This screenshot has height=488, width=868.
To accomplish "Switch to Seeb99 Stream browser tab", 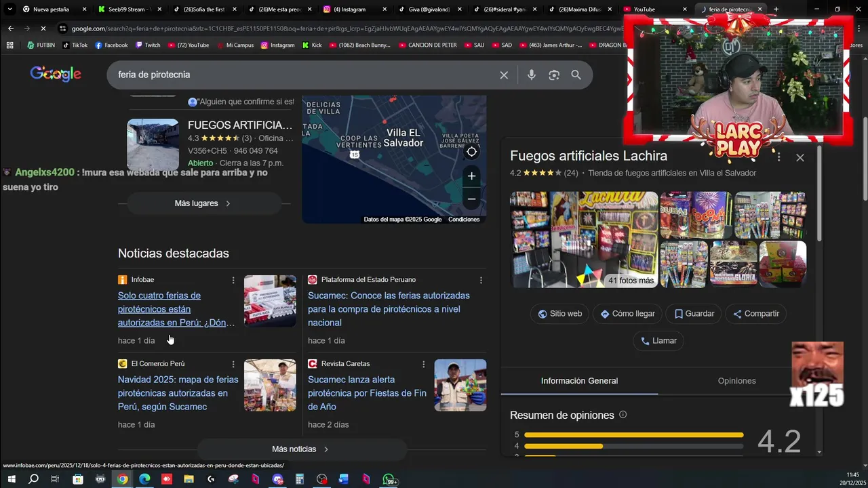I will click(128, 9).
